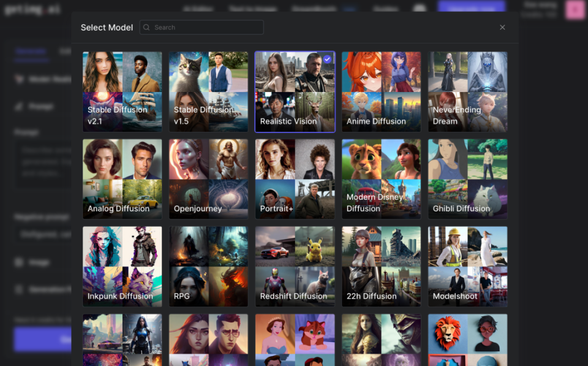Pick the Portrait+ model
Image resolution: width=588 pixels, height=366 pixels.
(295, 179)
